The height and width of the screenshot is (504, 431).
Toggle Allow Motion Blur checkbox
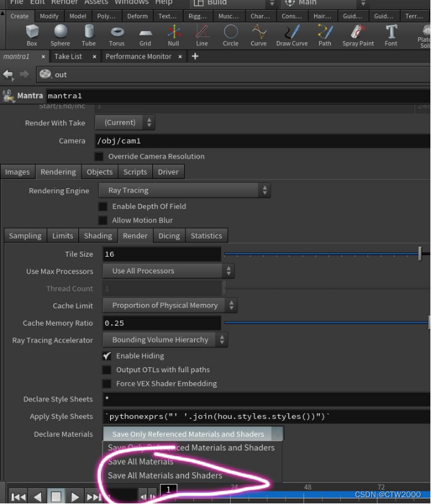click(103, 221)
